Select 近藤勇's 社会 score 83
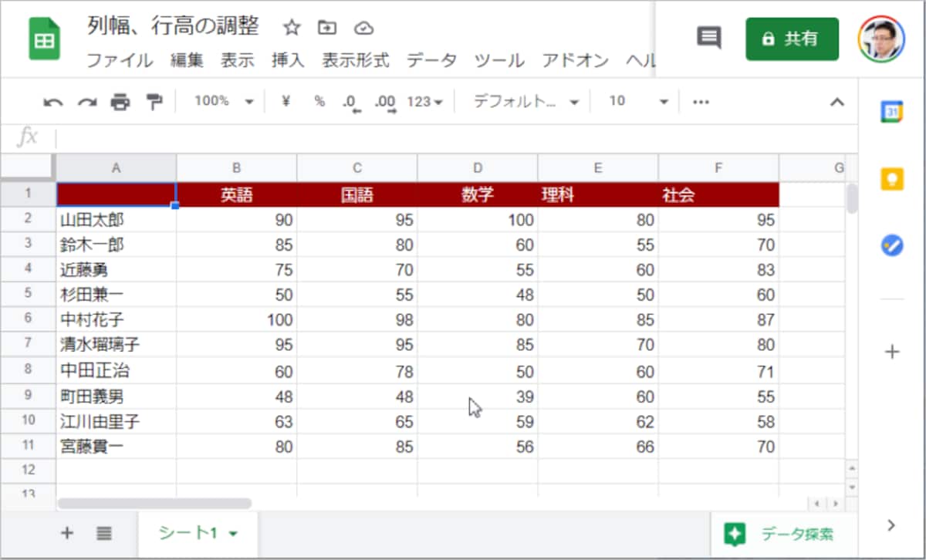The image size is (926, 560). (x=718, y=270)
